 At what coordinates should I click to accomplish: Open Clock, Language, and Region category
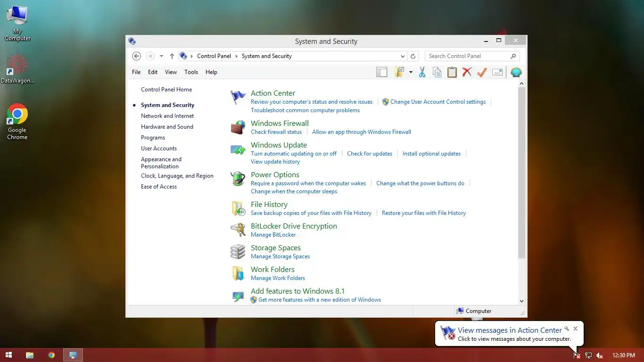(177, 176)
